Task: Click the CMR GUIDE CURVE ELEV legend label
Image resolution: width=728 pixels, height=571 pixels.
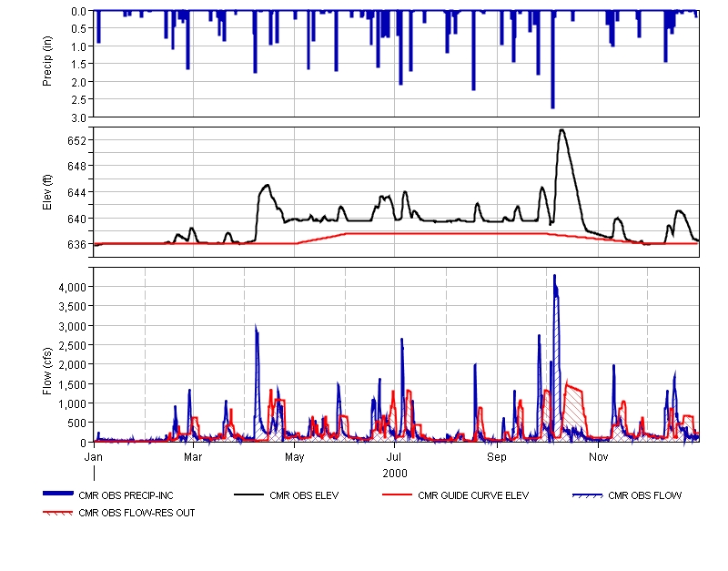Action: 473,495
